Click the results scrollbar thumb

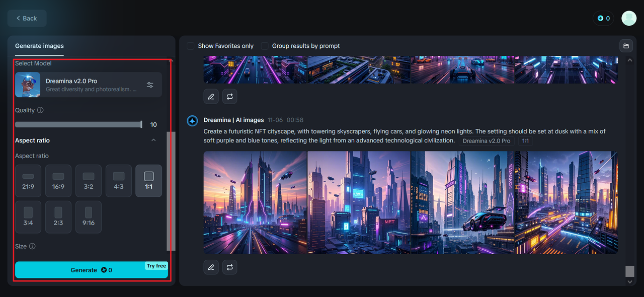(630, 271)
